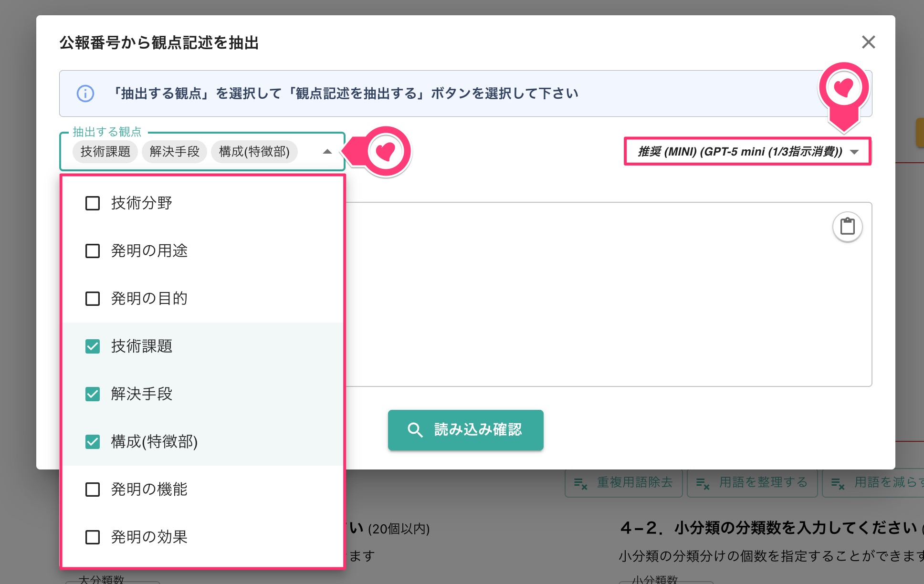Click the clipboard paste icon
Image resolution: width=924 pixels, height=584 pixels.
click(847, 226)
